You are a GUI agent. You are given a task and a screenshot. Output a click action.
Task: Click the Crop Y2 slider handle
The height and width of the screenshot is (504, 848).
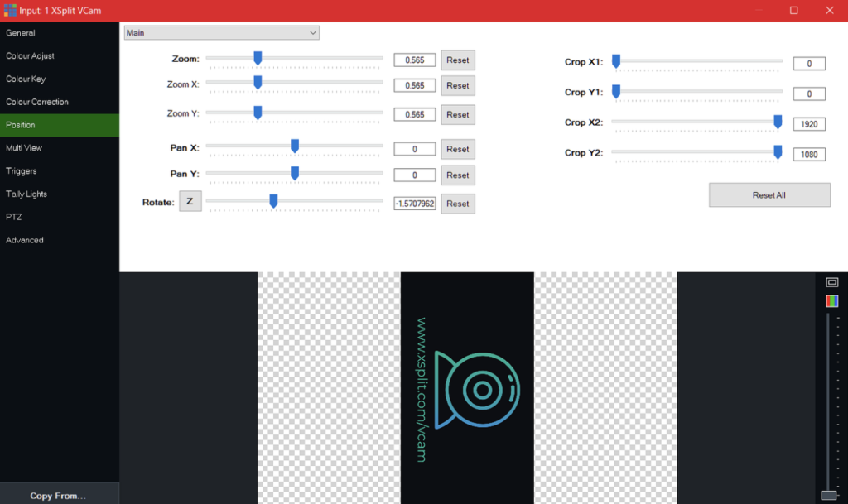point(778,152)
